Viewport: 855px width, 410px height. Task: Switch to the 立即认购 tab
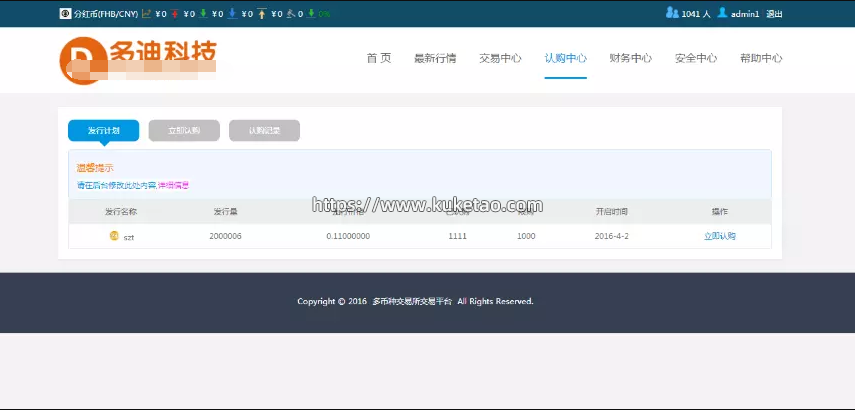(184, 131)
